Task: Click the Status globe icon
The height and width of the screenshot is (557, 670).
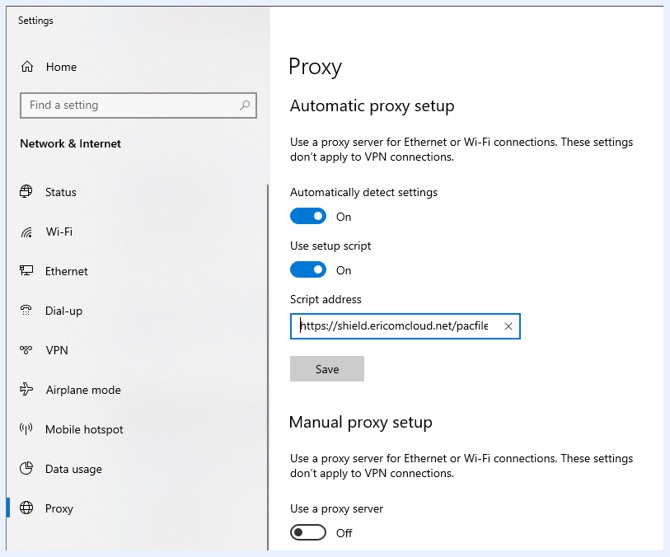Action: tap(26, 192)
